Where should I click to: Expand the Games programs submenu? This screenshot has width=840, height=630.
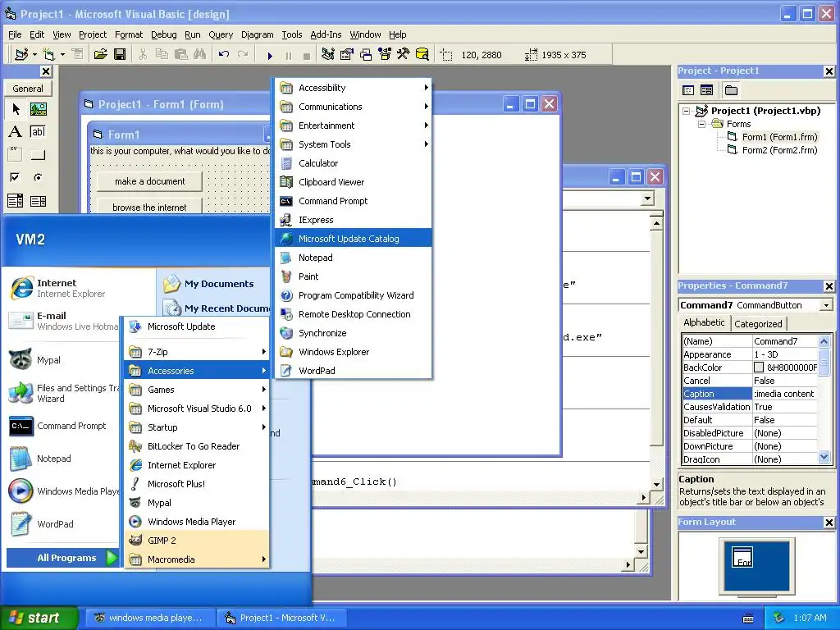click(197, 390)
